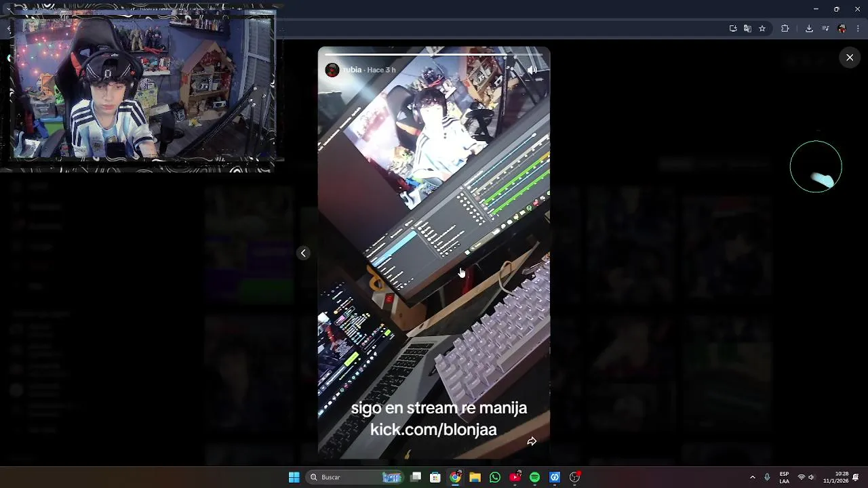Open Chrome downloads icon
Image resolution: width=868 pixels, height=488 pixels.
click(x=809, y=28)
